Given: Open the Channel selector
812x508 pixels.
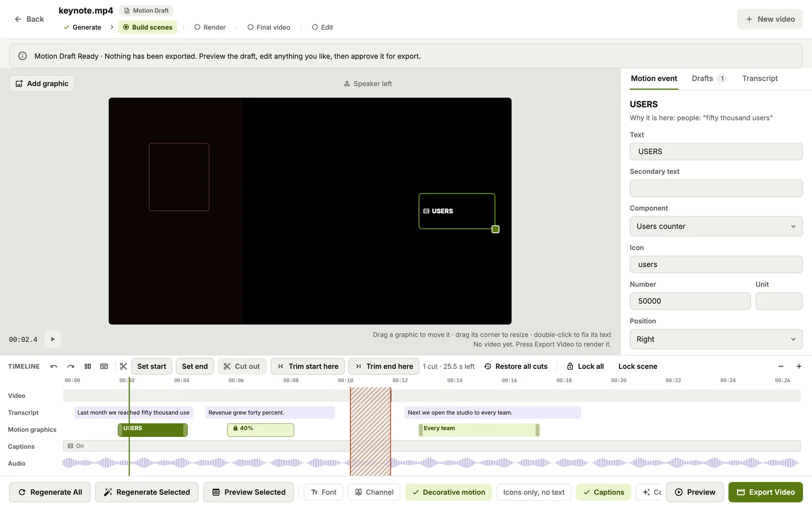Looking at the screenshot, I should pos(375,492).
